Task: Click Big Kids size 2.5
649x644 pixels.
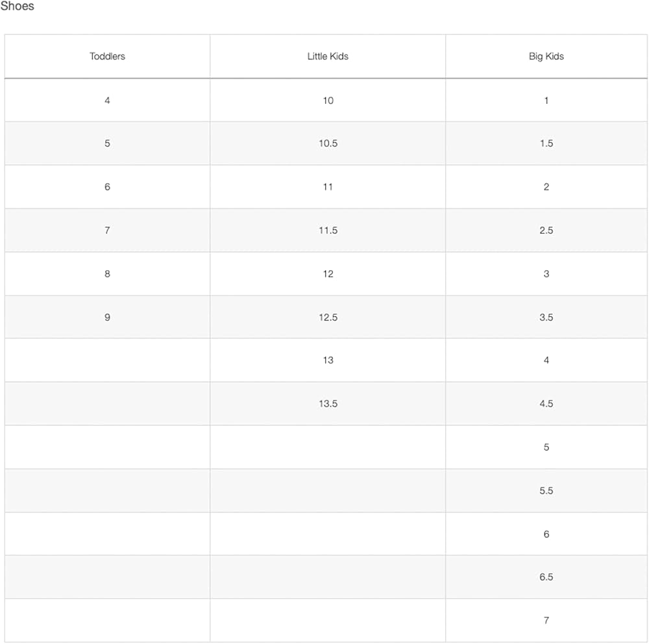Action: [546, 230]
